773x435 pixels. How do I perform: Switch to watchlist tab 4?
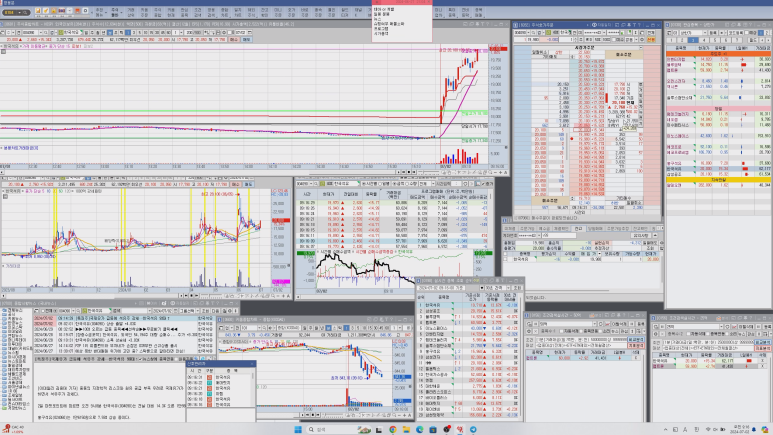pos(703,40)
